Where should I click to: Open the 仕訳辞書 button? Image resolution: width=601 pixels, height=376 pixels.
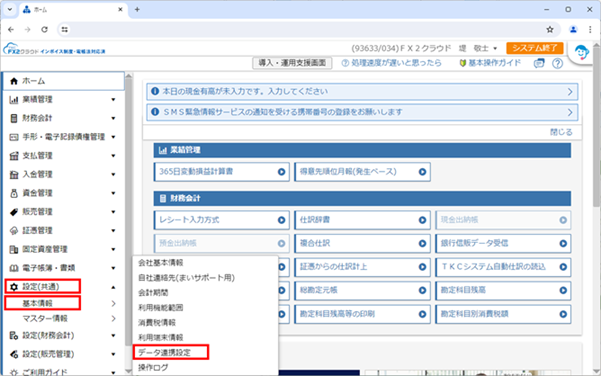362,220
